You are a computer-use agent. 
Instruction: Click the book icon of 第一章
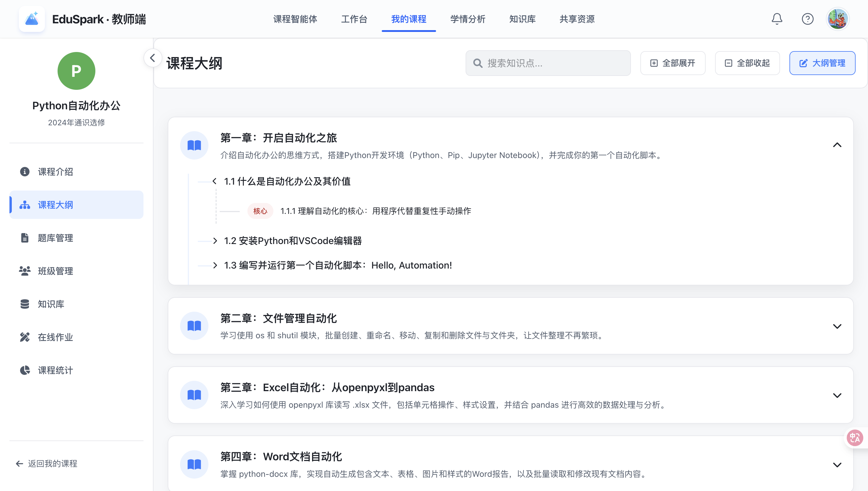[194, 145]
